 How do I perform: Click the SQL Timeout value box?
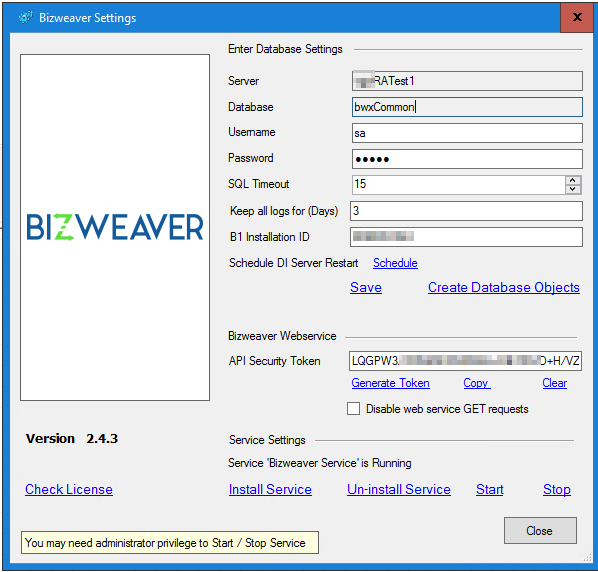click(458, 185)
